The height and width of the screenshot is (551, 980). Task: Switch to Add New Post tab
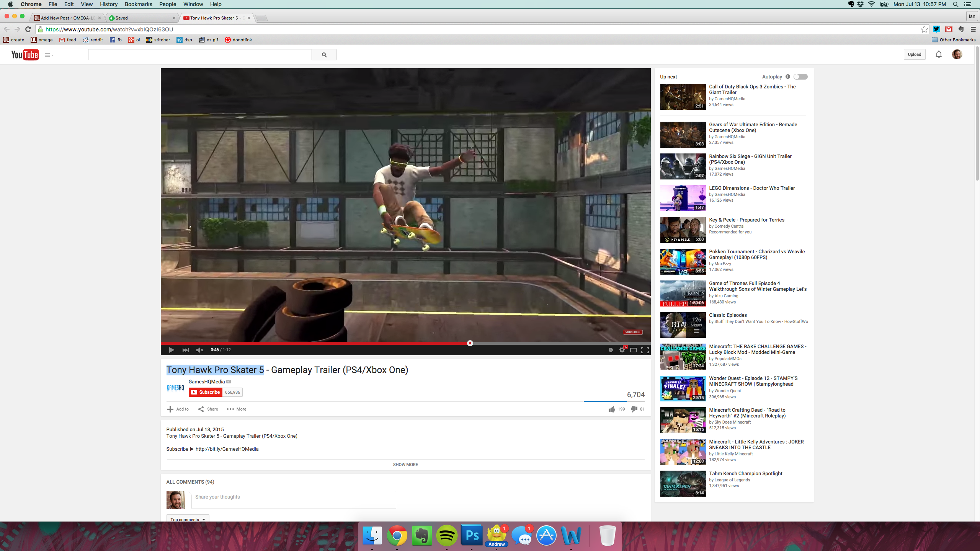(x=67, y=18)
